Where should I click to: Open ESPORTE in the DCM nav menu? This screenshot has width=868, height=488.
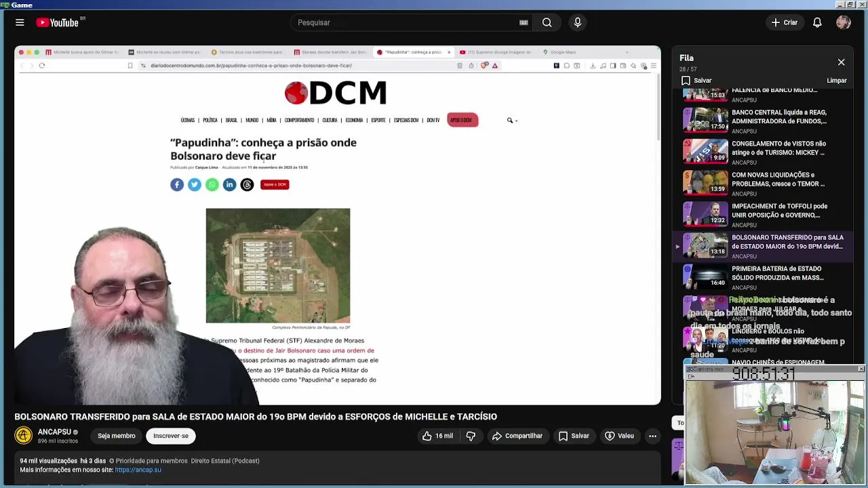378,121
